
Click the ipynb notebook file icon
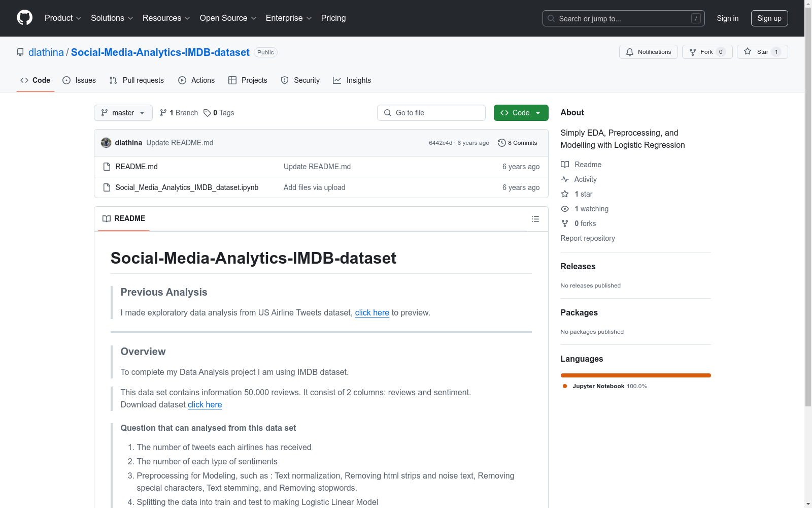tap(107, 187)
